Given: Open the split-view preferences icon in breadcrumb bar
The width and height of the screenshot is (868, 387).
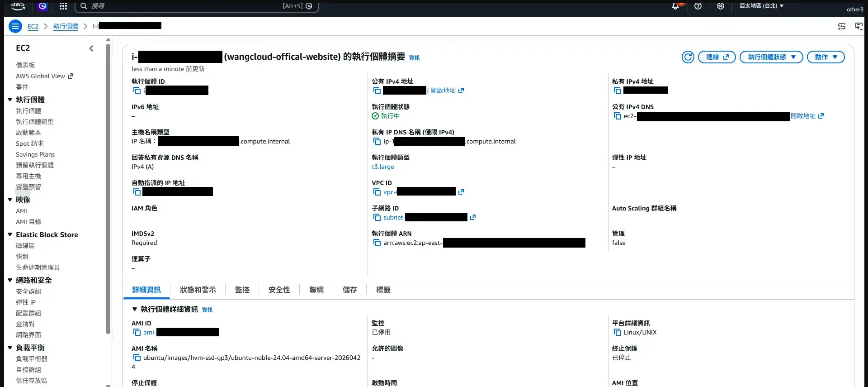Looking at the screenshot, I should [842, 26].
